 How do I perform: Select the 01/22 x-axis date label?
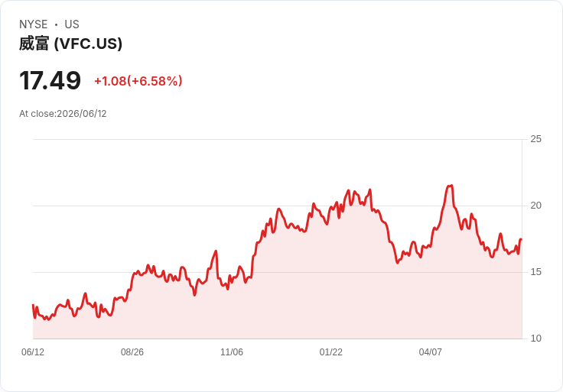[331, 352]
